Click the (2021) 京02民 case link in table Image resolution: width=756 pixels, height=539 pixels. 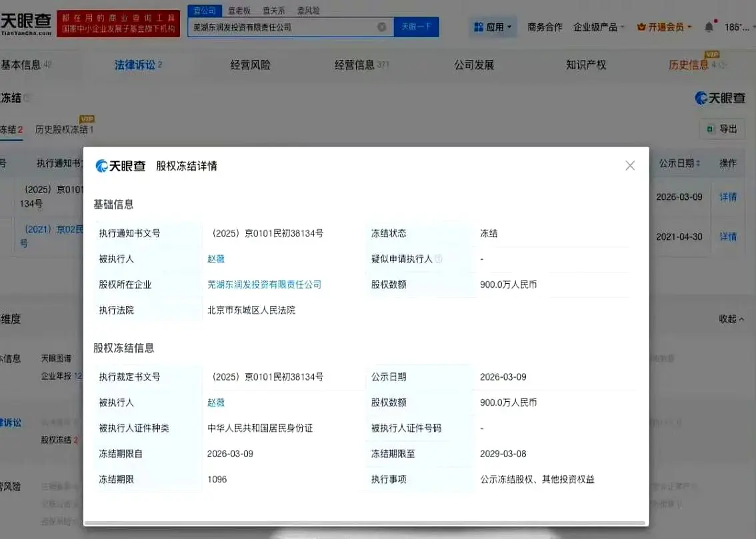(x=51, y=236)
